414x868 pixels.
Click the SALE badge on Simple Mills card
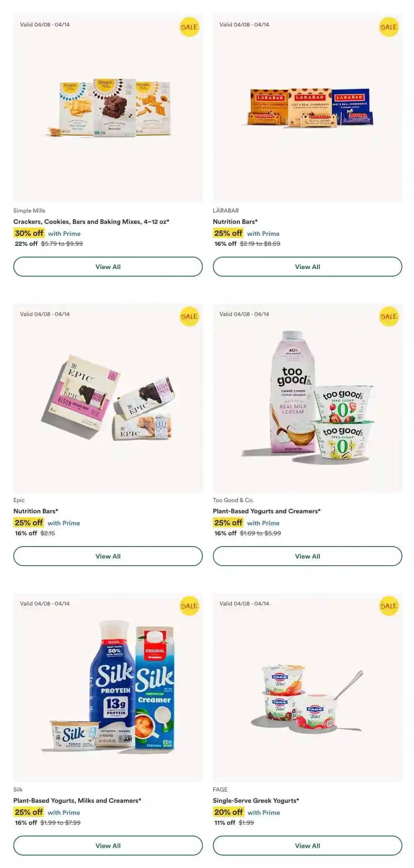coord(189,27)
